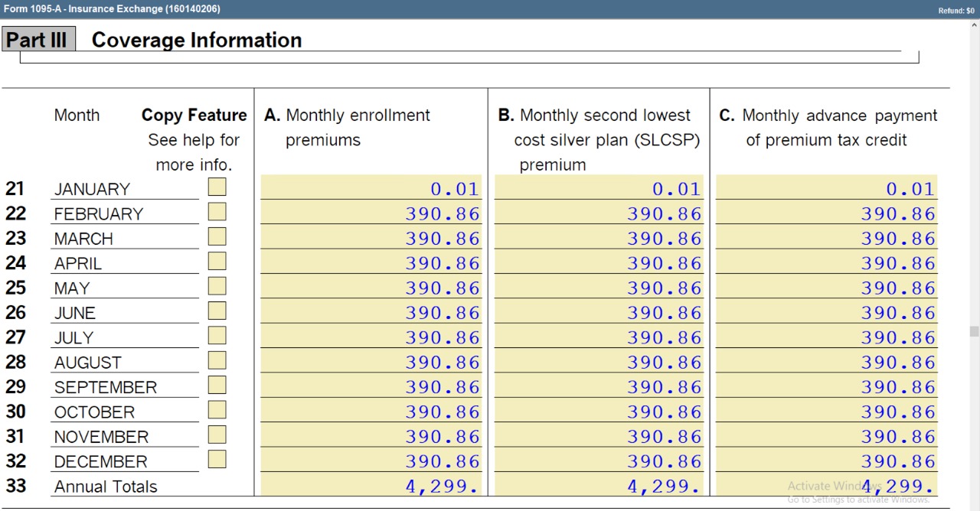Screen dimensions: 980x511
Task: Select the AUGUST copy feature checkbox
Action: (217, 361)
